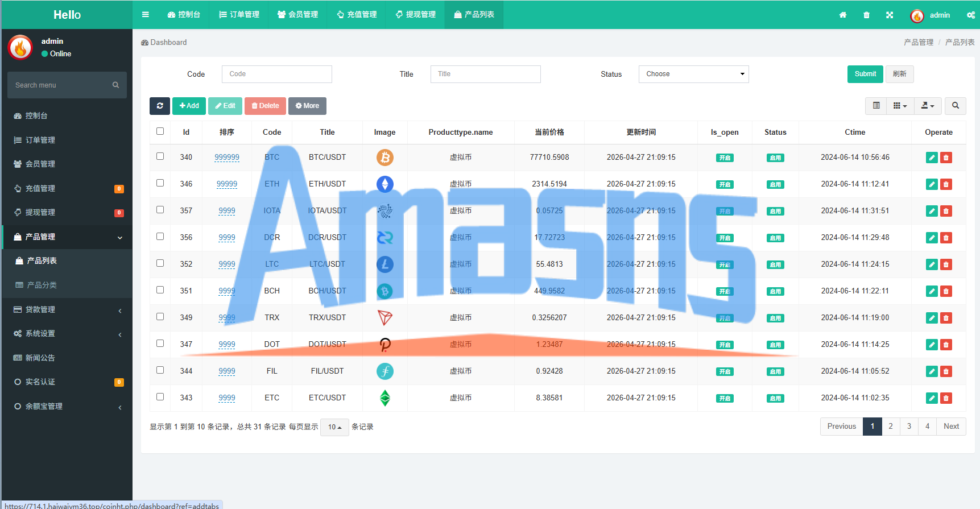
Task: Focus the Code search input
Action: tap(277, 74)
